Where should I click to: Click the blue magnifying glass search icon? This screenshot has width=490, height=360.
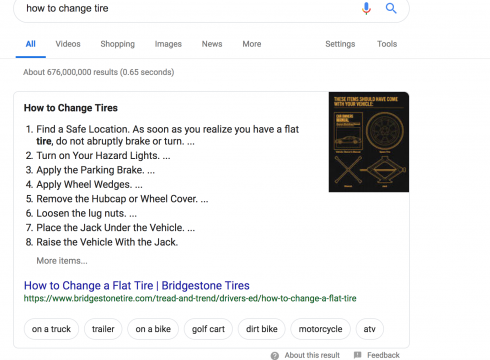click(x=391, y=8)
